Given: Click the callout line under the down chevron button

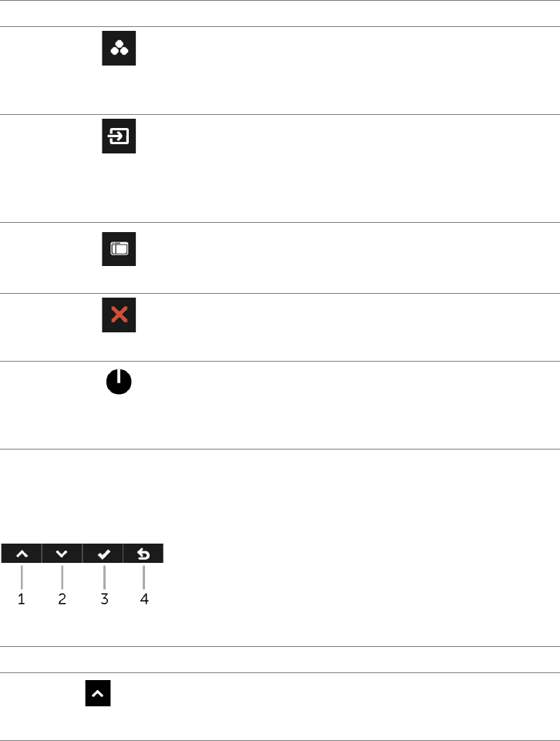Looking at the screenshot, I should (62, 577).
